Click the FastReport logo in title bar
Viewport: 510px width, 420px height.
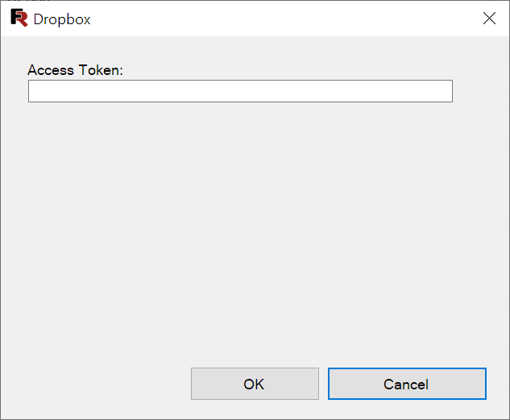pyautogui.click(x=19, y=19)
